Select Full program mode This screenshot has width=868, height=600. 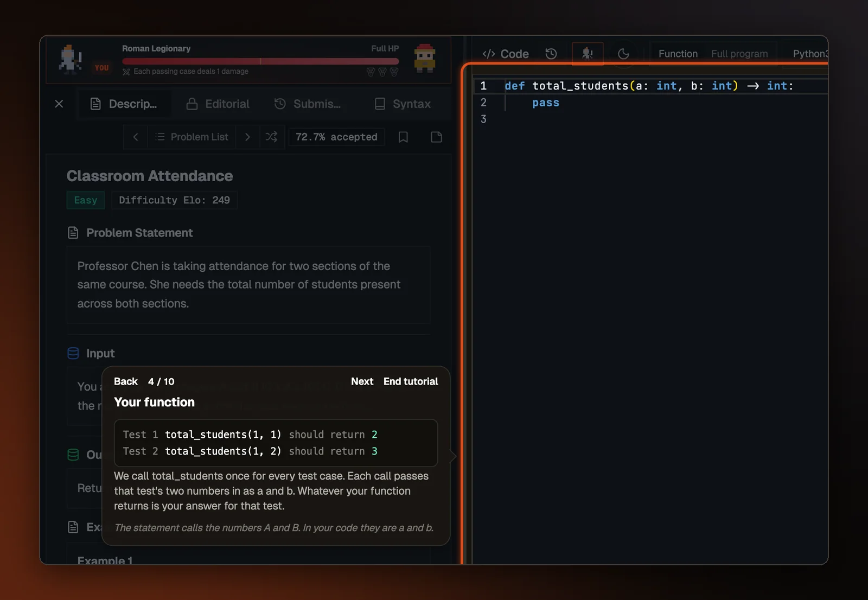point(739,54)
